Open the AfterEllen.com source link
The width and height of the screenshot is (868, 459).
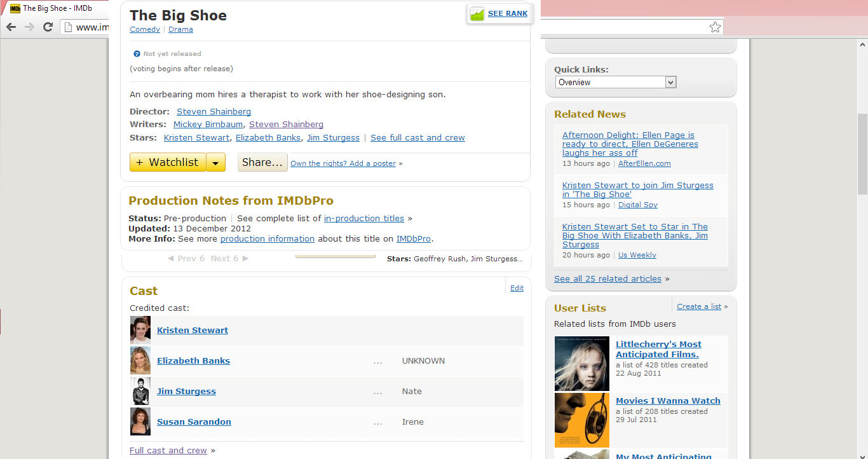644,164
